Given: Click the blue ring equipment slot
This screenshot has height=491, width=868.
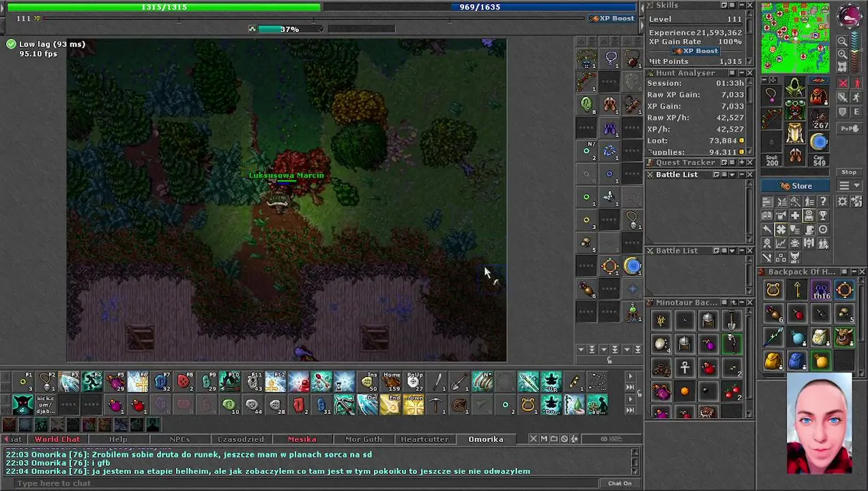Looking at the screenshot, I should pyautogui.click(x=819, y=142).
